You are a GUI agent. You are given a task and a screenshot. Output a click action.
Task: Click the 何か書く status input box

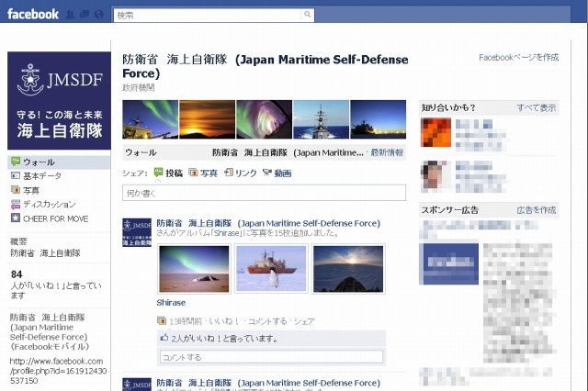[x=264, y=193]
